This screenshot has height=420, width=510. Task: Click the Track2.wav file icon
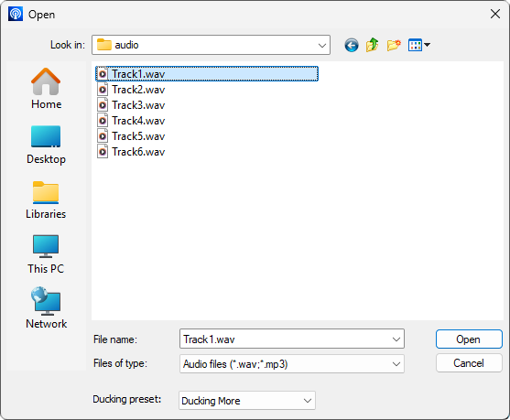point(103,90)
